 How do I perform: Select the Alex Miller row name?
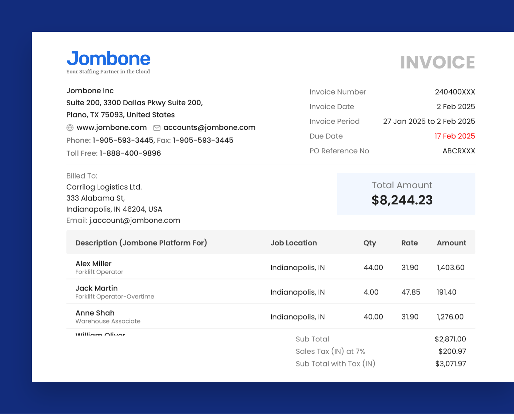point(94,264)
